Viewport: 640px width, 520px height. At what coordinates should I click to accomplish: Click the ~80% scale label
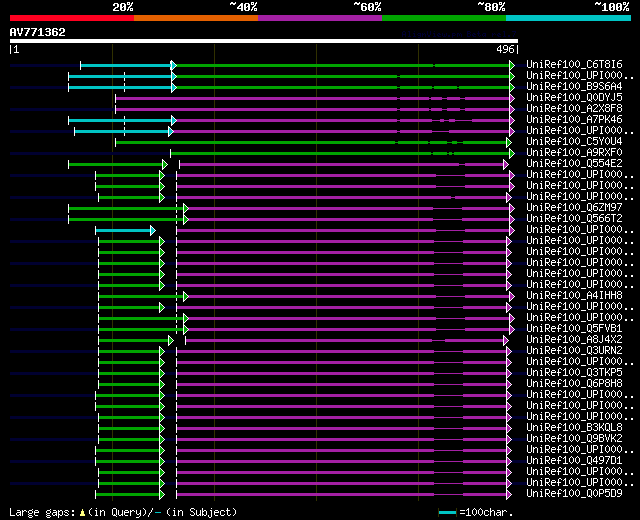[491, 7]
